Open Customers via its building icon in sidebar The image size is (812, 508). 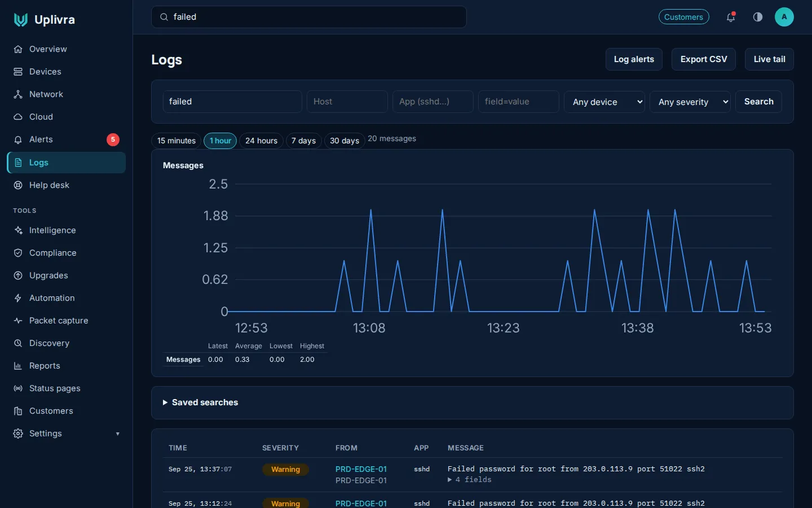click(18, 411)
